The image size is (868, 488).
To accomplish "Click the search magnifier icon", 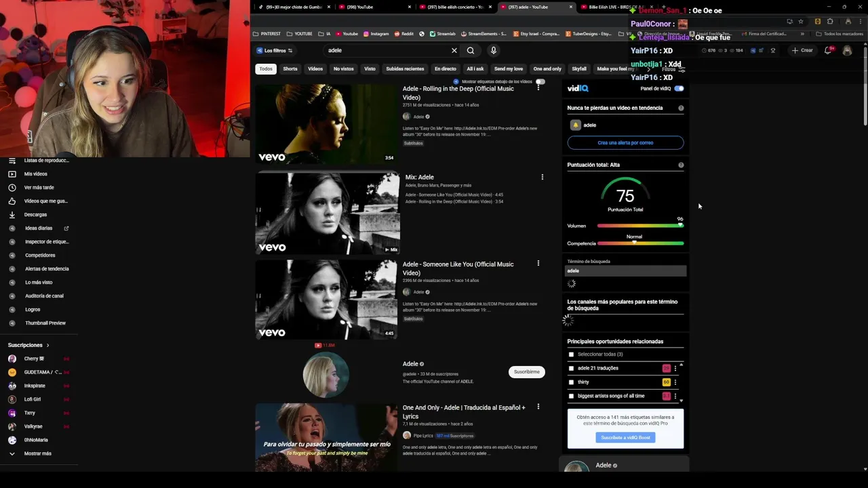I will tap(471, 51).
